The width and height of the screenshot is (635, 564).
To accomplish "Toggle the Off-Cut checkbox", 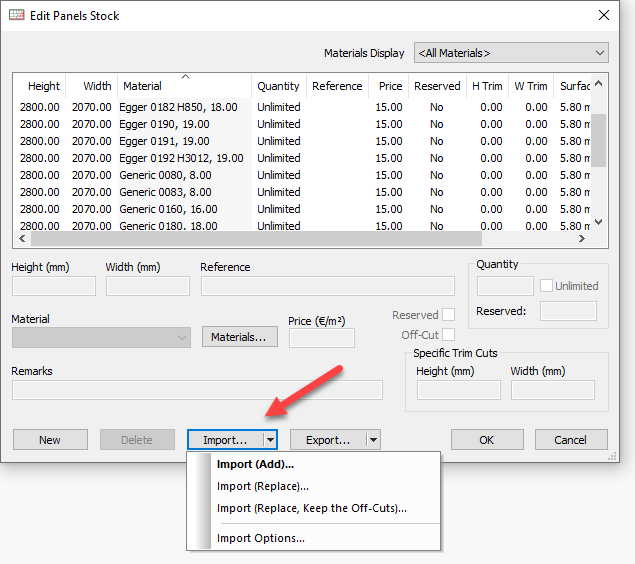I will [x=448, y=335].
